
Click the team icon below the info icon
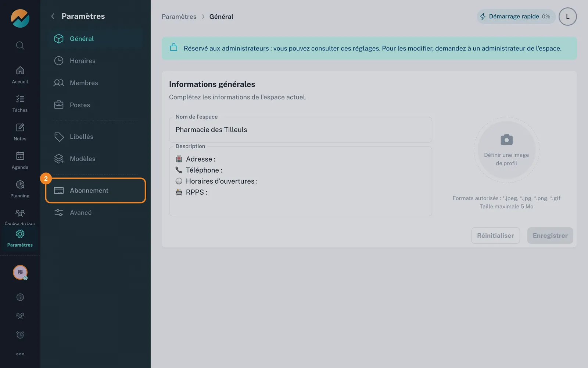[x=20, y=316]
